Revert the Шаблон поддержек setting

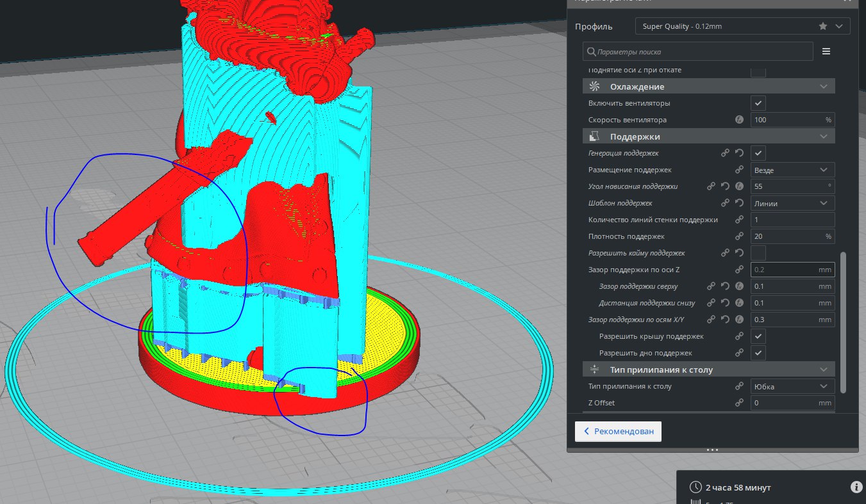pos(739,203)
